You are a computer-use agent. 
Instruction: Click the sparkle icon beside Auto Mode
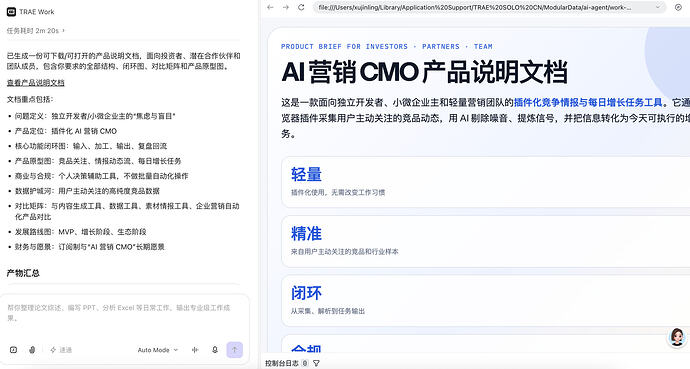point(195,350)
